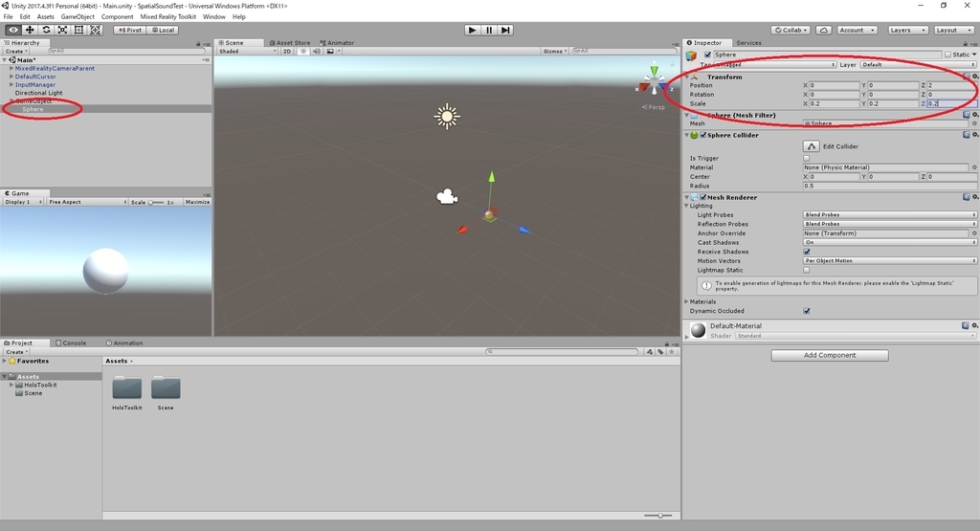
Task: Click Maximize in Game view
Action: [x=197, y=202]
